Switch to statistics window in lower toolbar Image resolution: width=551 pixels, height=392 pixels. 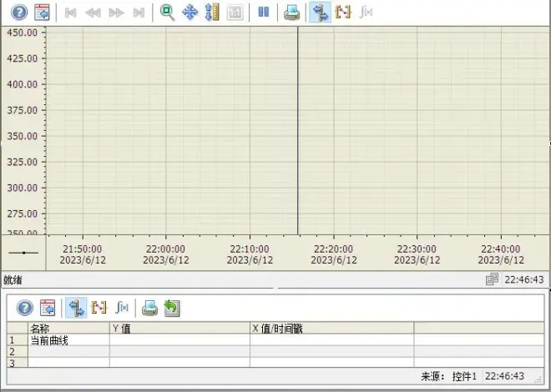[122, 308]
